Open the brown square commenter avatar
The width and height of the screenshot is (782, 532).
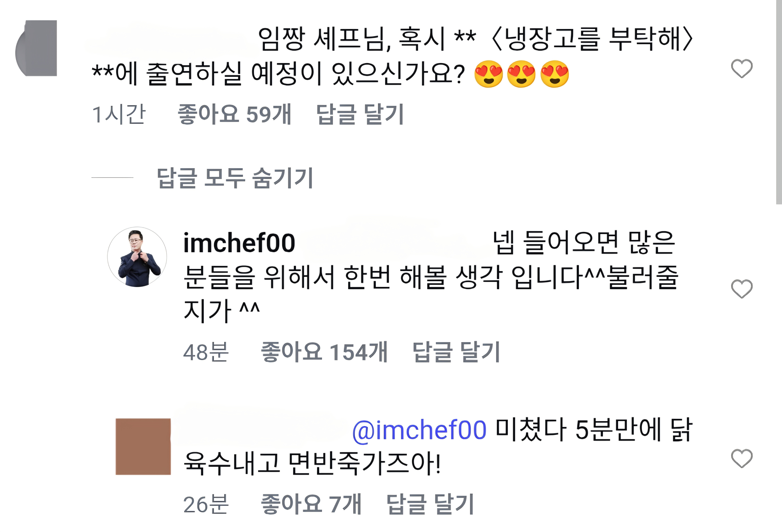point(143,446)
